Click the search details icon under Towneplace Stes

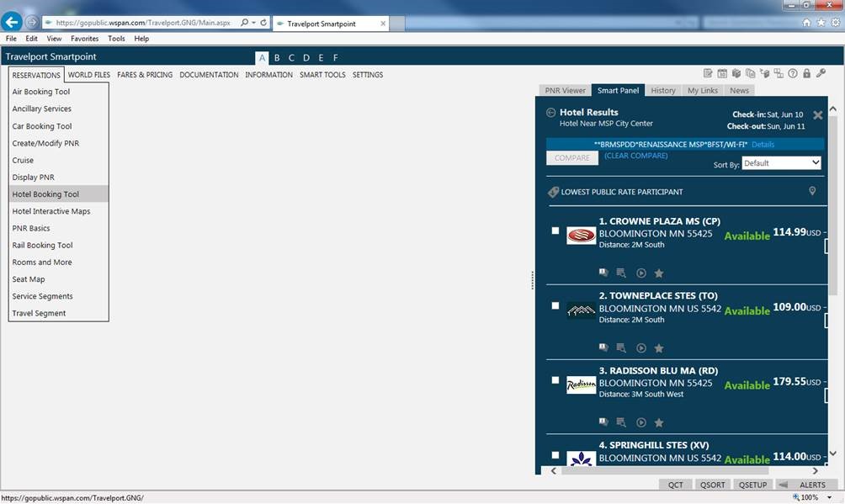coord(621,347)
